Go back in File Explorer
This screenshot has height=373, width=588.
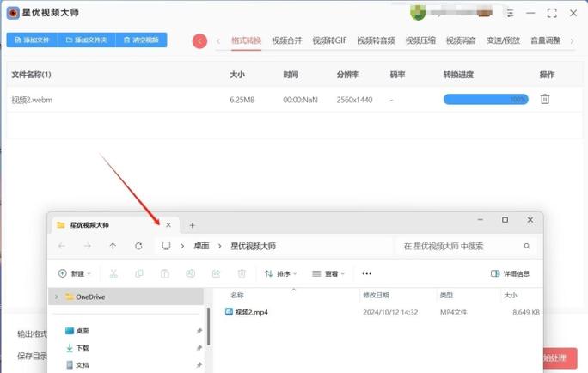[x=62, y=246]
